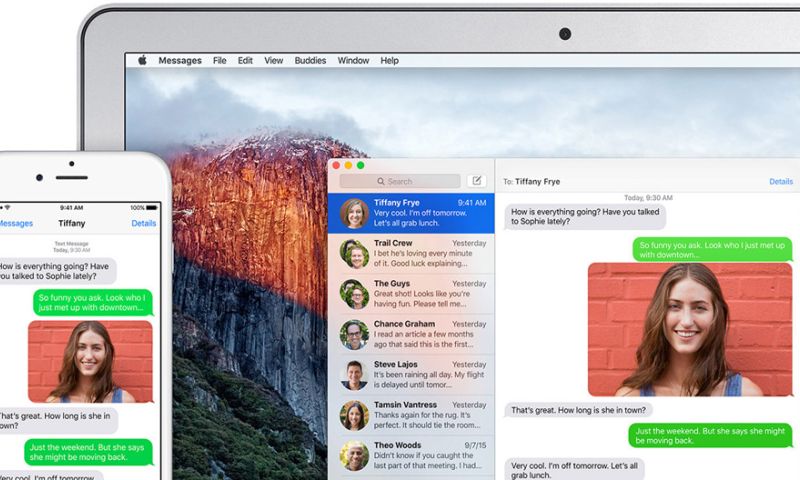Click 'That's great. How long' bubble on Mac

pos(579,410)
